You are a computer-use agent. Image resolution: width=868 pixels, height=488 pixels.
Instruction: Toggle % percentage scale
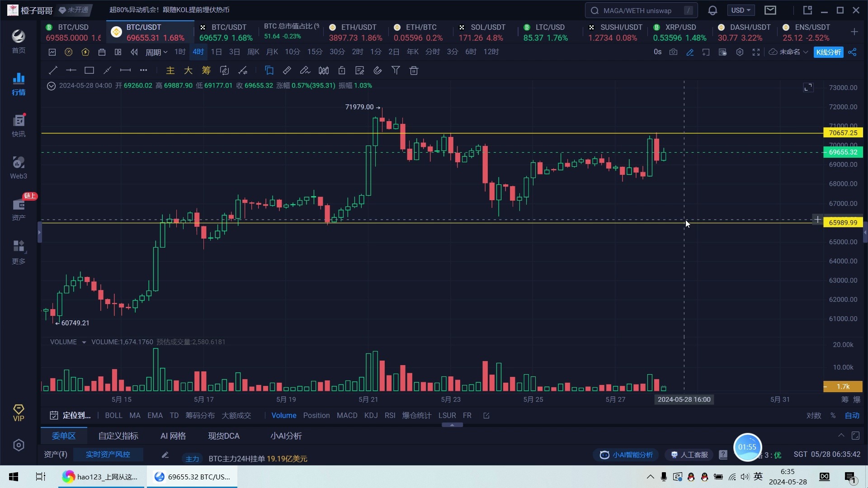(x=833, y=415)
